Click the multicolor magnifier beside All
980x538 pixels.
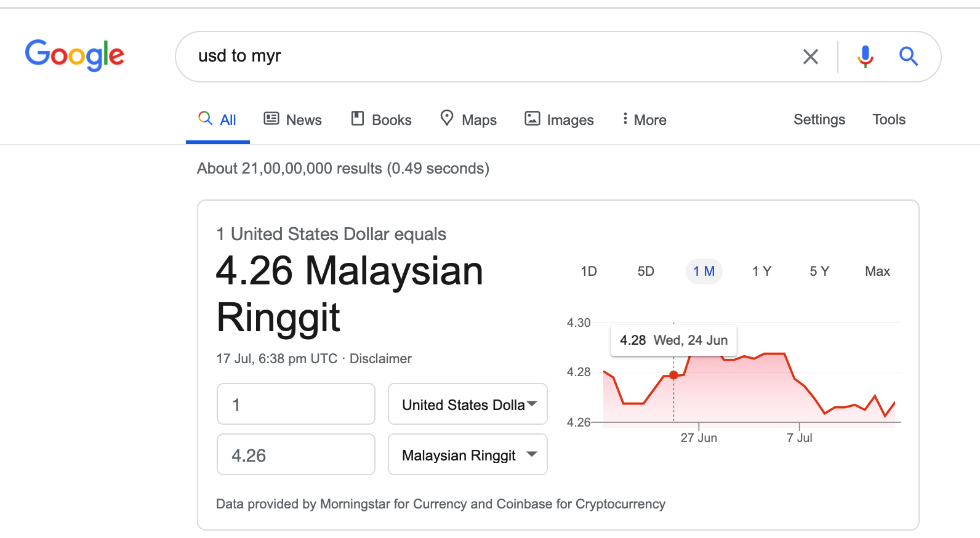tap(206, 118)
